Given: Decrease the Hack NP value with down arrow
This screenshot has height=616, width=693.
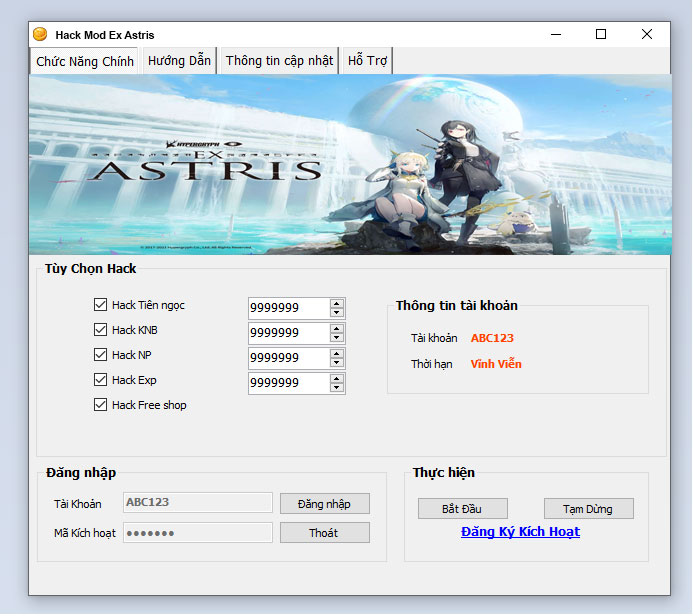Looking at the screenshot, I should (x=337, y=363).
